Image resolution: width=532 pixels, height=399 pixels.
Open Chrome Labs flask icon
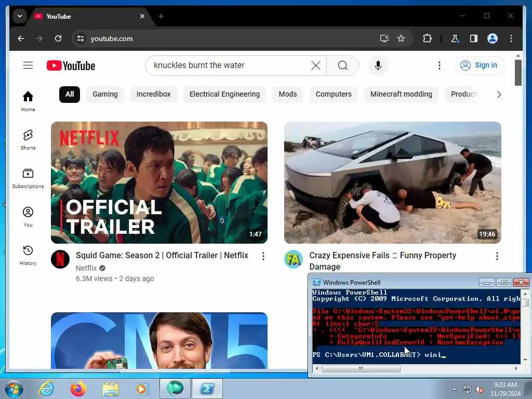[455, 38]
